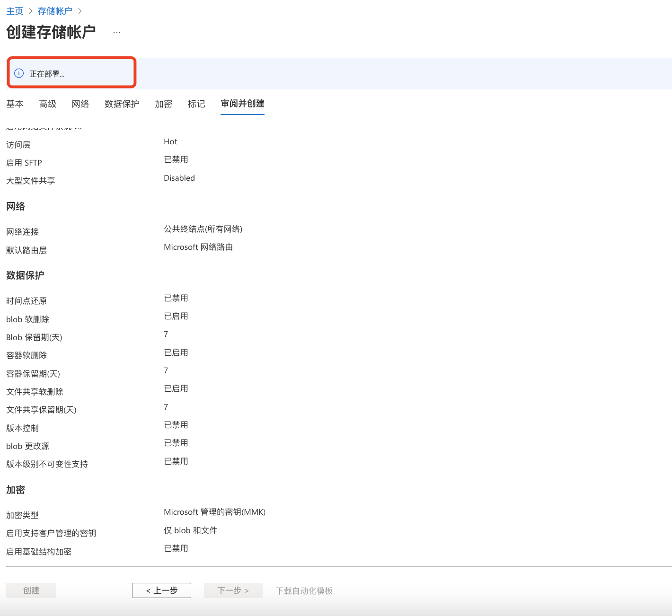Viewport: 672px width, 616px height.
Task: Switch to the 高级 tab
Action: [x=48, y=104]
